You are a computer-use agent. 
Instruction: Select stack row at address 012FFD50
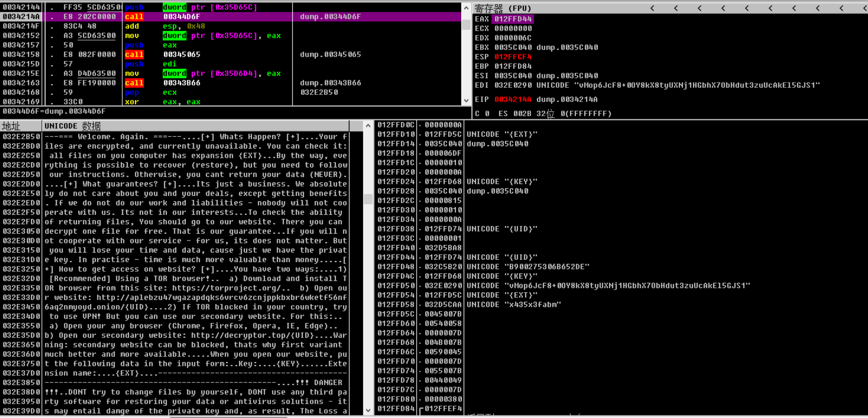(621, 286)
